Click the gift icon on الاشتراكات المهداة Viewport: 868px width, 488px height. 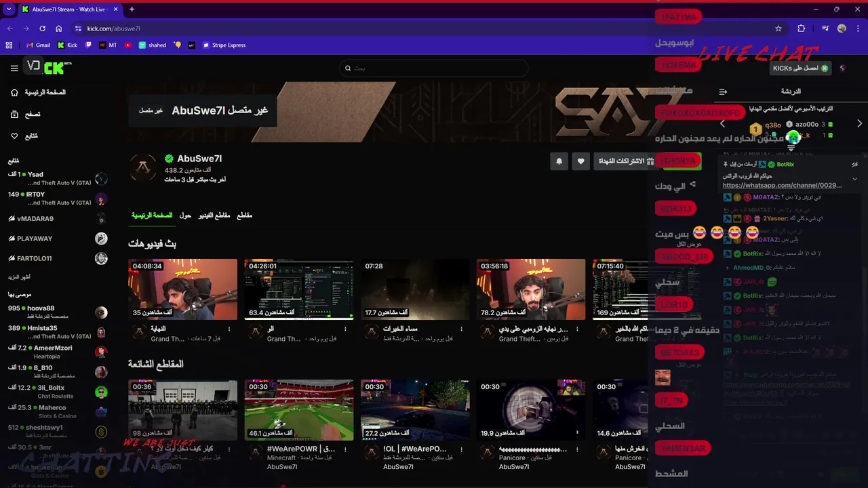point(650,161)
